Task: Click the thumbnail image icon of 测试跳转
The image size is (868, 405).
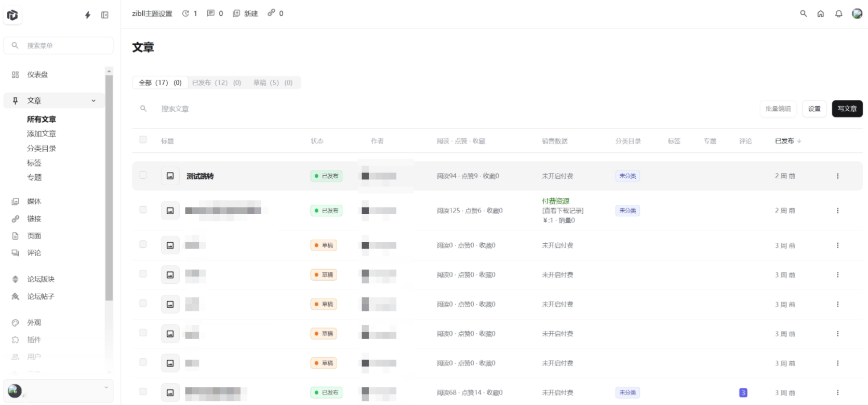Action: pos(170,176)
